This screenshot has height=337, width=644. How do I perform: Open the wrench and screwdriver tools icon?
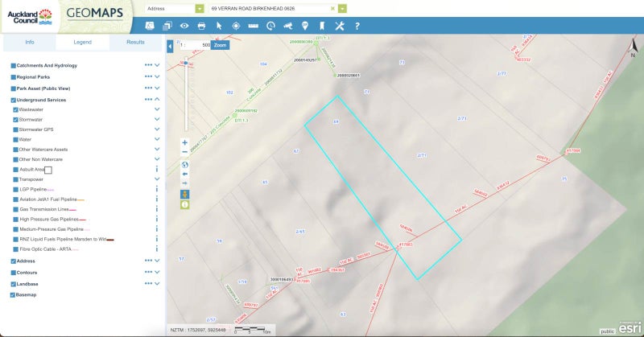pyautogui.click(x=339, y=26)
